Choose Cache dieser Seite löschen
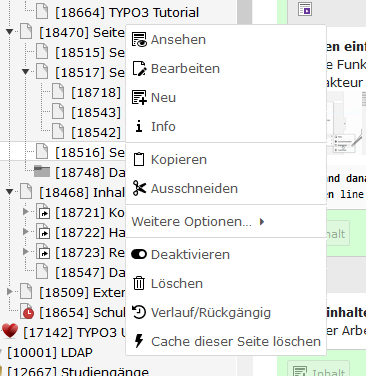366x376 pixels. tap(226, 341)
